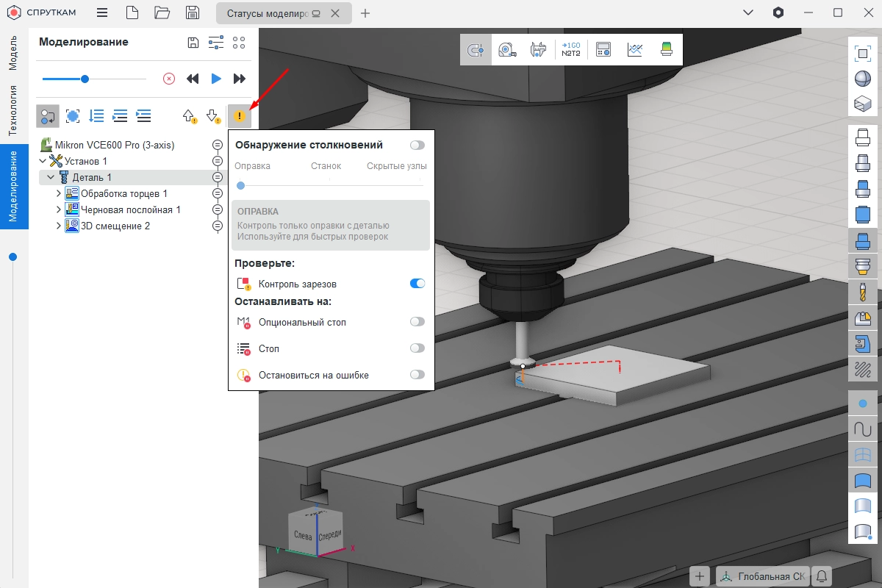Image resolution: width=882 pixels, height=588 pixels.
Task: Enable Остановиться на ошибке toggle
Action: pyautogui.click(x=417, y=375)
